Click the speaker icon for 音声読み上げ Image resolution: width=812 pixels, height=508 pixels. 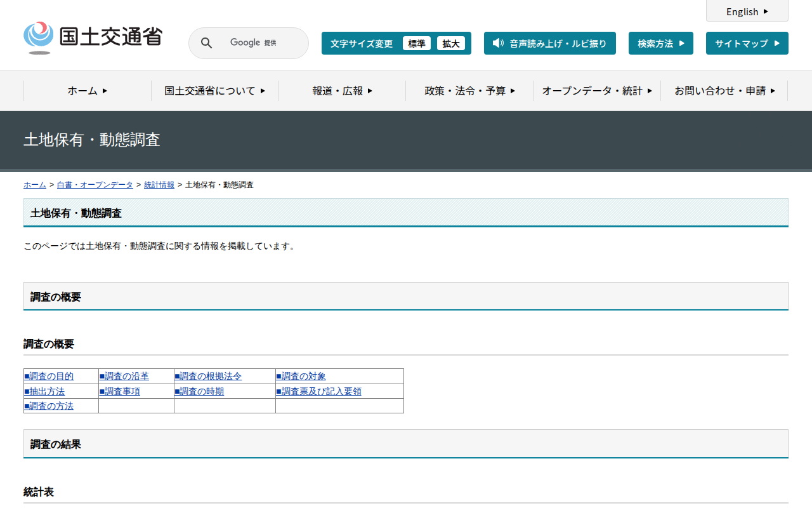pos(498,43)
